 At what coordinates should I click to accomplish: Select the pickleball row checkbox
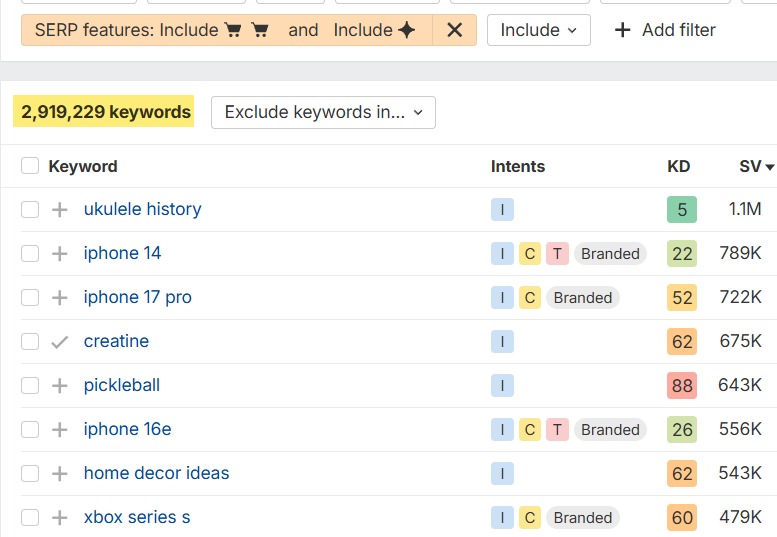point(30,385)
